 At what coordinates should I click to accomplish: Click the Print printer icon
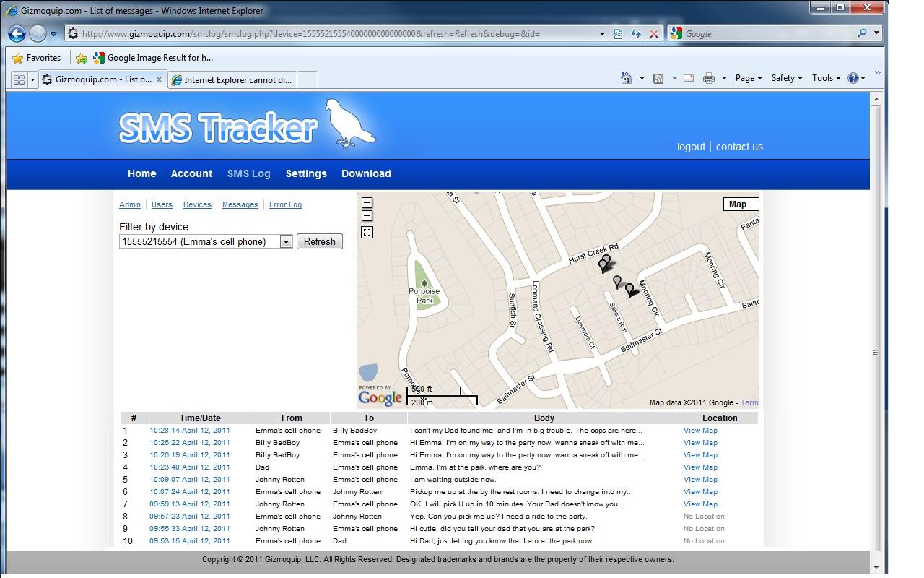point(709,78)
